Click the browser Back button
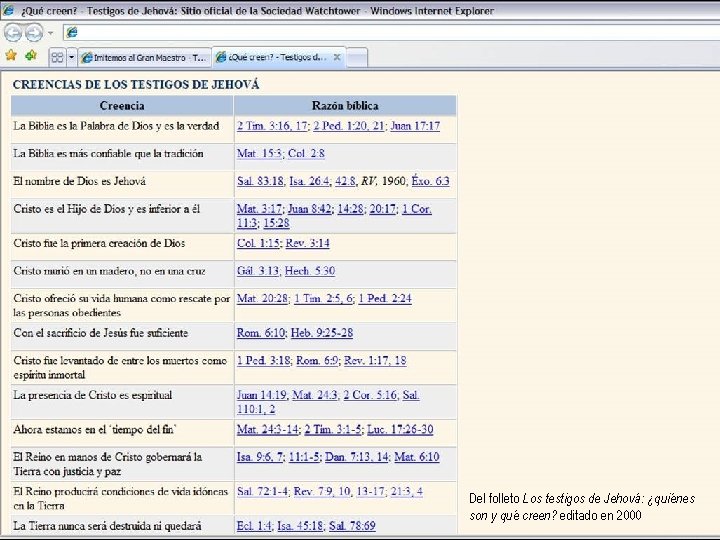Screen dimensions: 720x540 (13, 33)
